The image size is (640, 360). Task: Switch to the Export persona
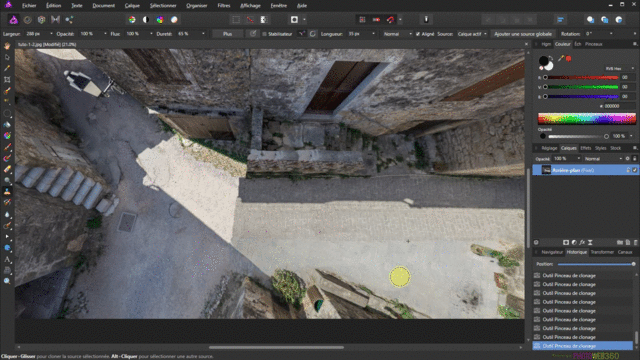pyautogui.click(x=69, y=20)
